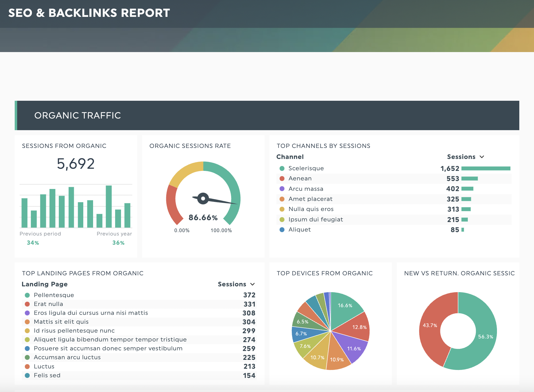Click the 372 sessions value

pyautogui.click(x=249, y=295)
